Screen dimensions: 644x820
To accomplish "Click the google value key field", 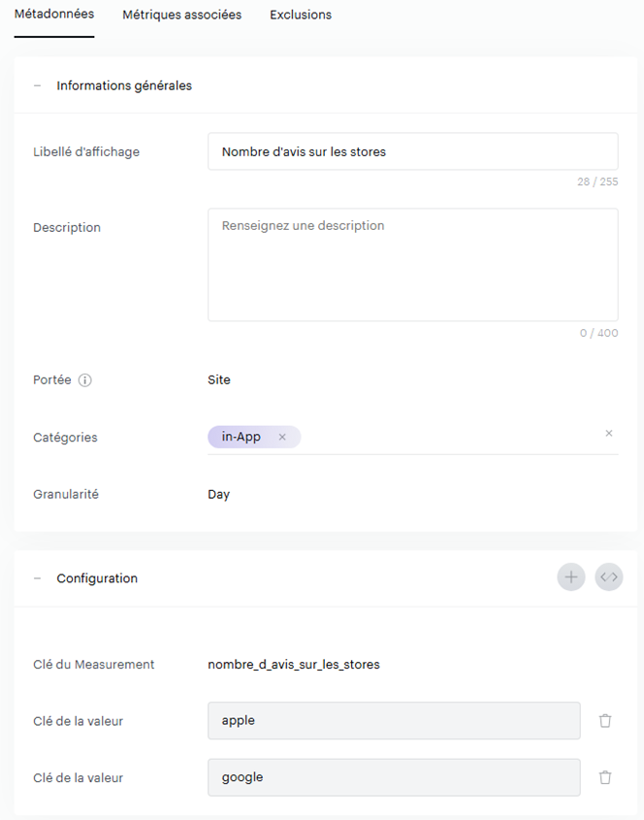I will click(x=394, y=777).
